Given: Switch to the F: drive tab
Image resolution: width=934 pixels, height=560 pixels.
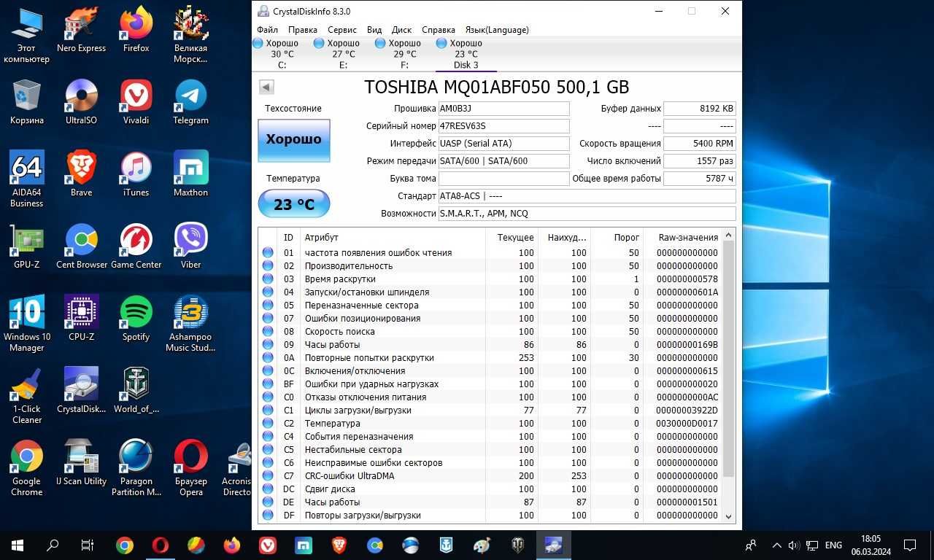Looking at the screenshot, I should (x=404, y=54).
